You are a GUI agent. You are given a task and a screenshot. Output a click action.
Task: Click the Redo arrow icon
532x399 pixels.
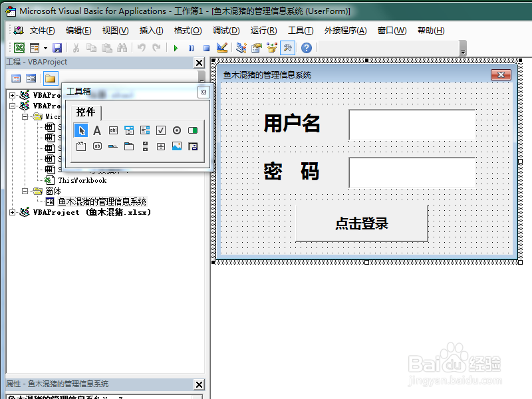tap(156, 48)
